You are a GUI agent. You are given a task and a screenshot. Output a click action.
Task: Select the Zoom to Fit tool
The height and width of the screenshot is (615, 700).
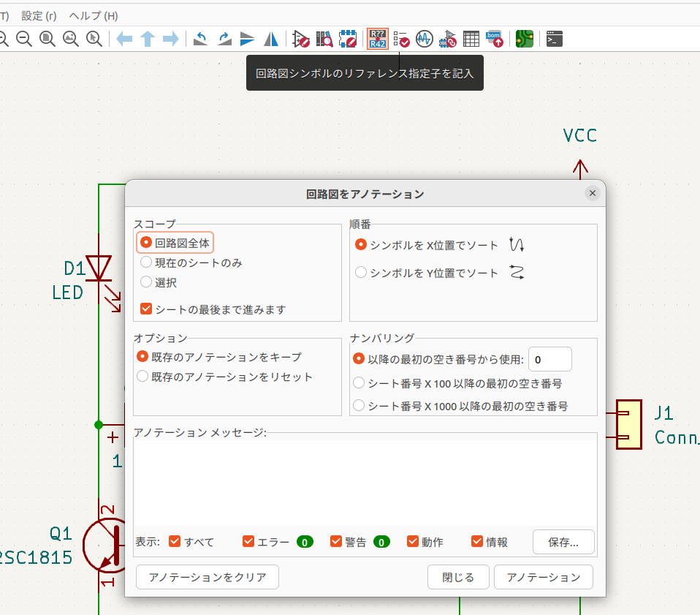(x=47, y=39)
